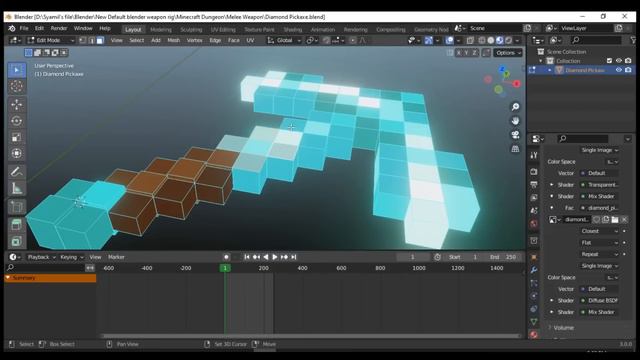Click the Diffuse BSDF shader field
640x360 pixels.
coord(599,300)
